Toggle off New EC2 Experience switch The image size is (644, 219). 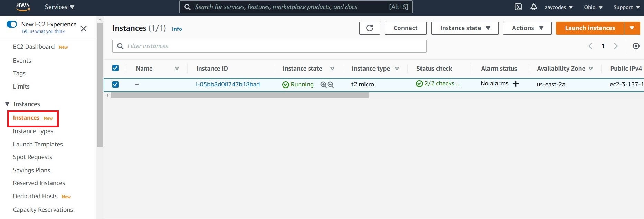[12, 24]
